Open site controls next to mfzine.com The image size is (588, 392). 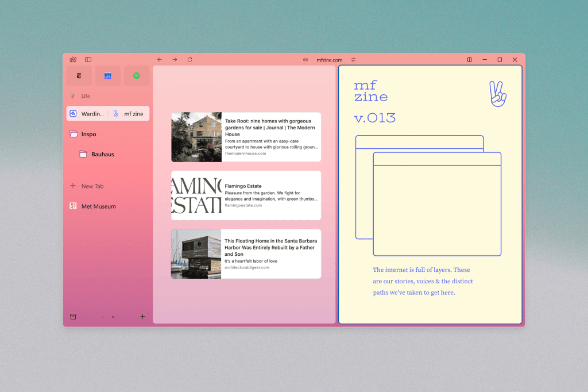point(354,60)
